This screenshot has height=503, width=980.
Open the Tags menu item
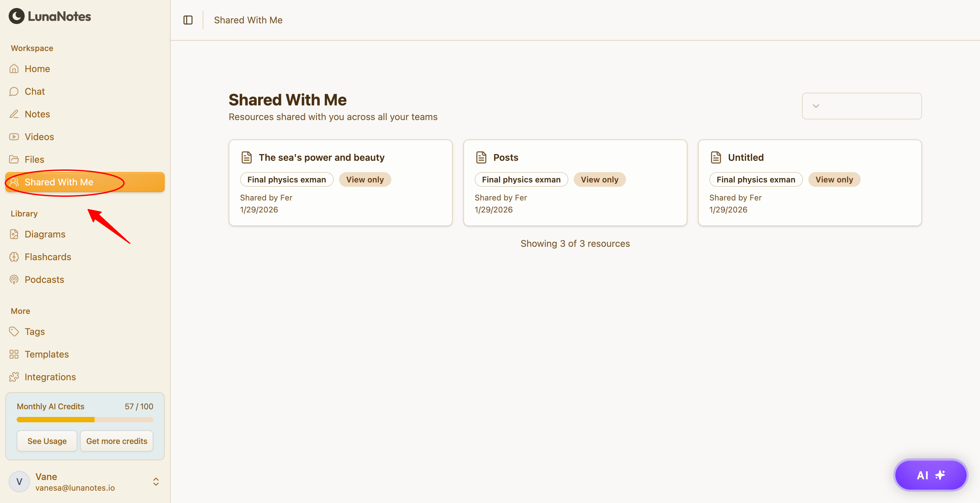(34, 332)
